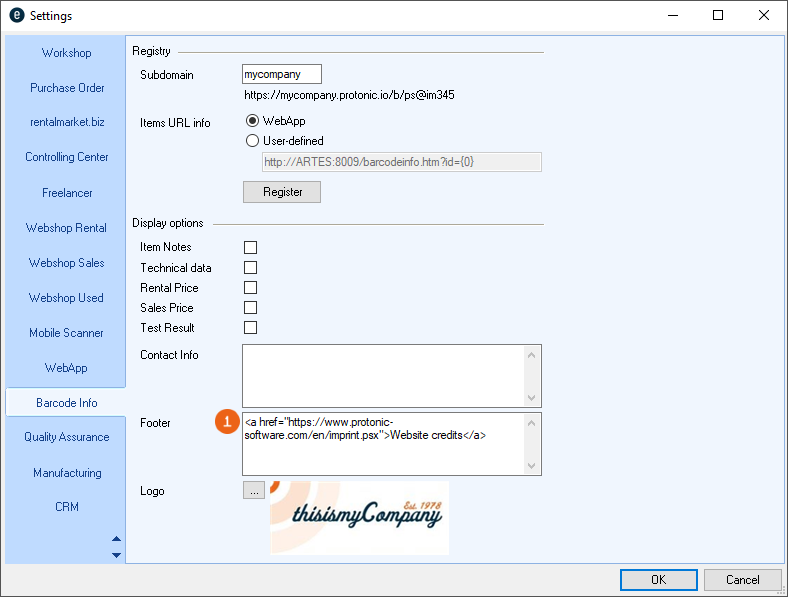Confirm settings with OK button
This screenshot has width=788, height=597.
tap(658, 580)
